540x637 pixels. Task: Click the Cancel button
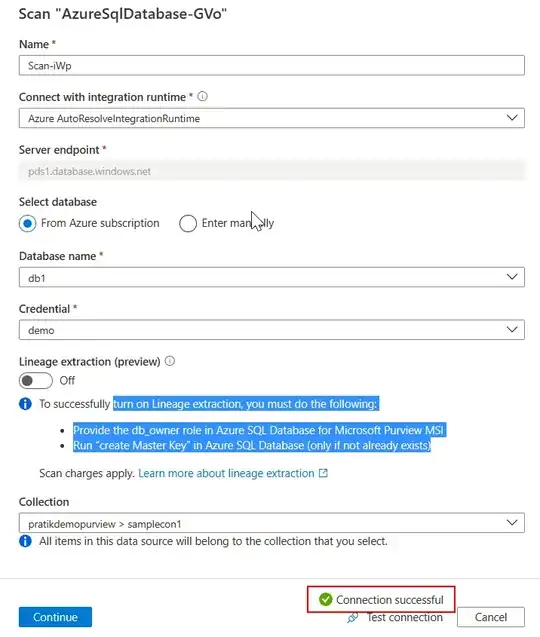(491, 617)
